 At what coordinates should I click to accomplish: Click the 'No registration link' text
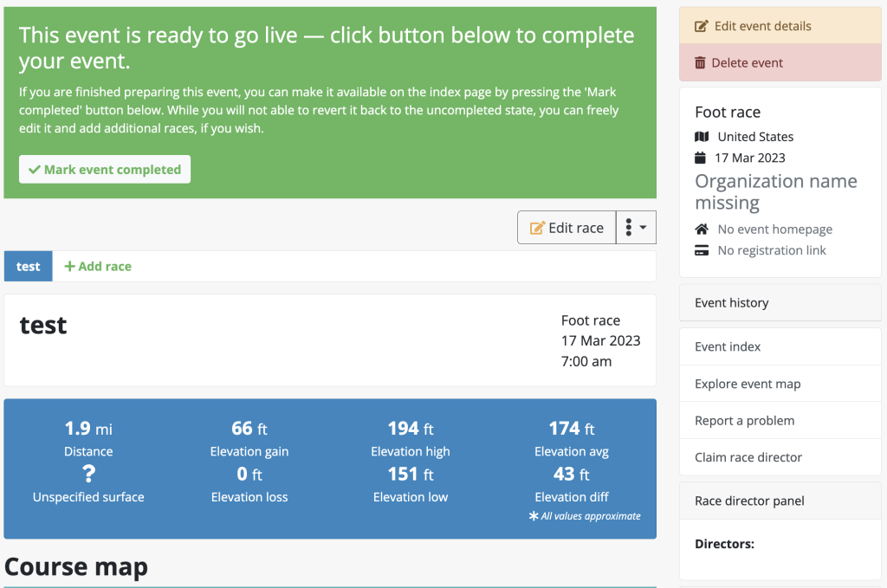[x=772, y=250]
